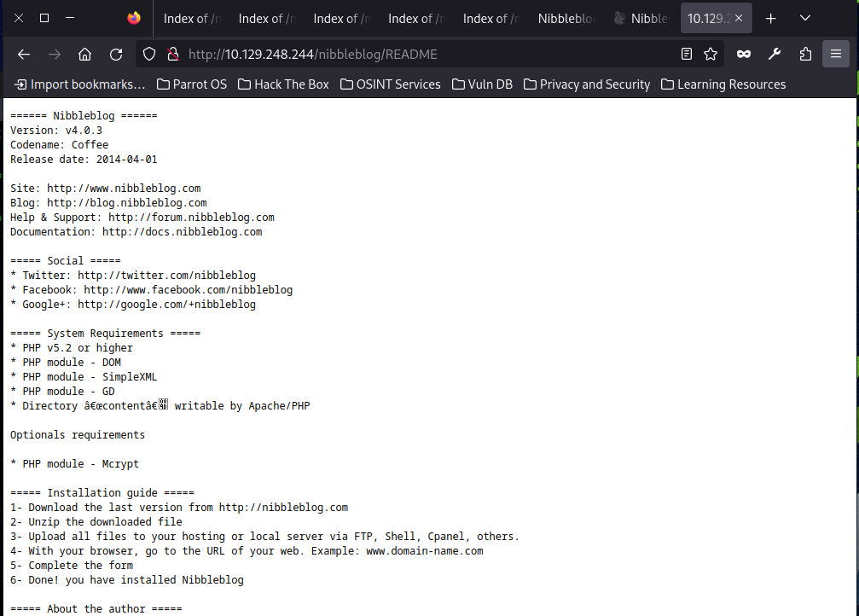Screen dimensions: 859x616
Task: Toggle reader view for this page
Action: coord(687,54)
